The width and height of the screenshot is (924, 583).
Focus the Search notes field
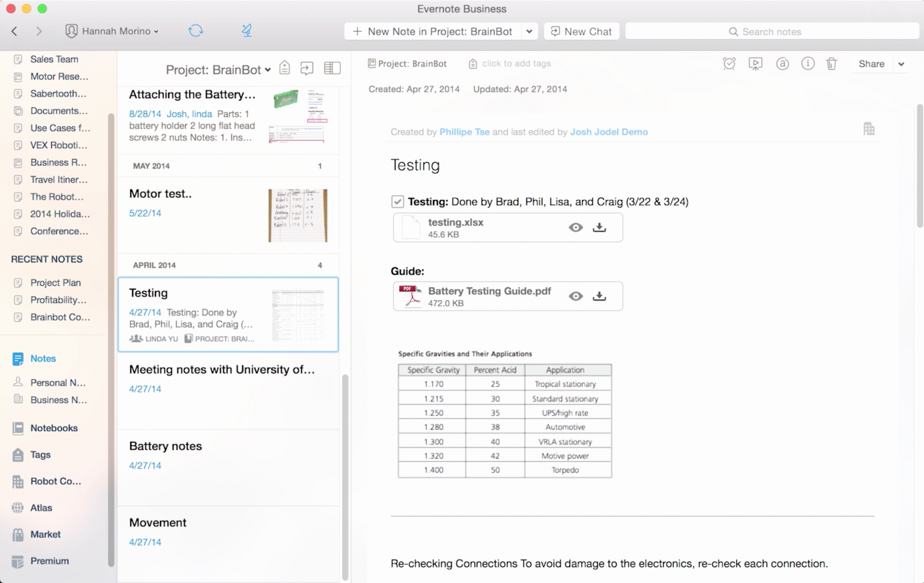(772, 31)
